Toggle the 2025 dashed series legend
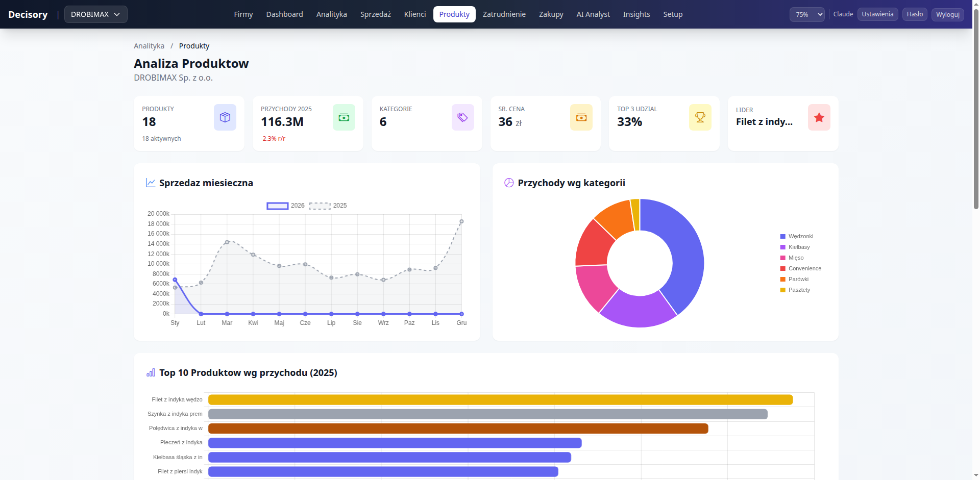 tap(328, 206)
